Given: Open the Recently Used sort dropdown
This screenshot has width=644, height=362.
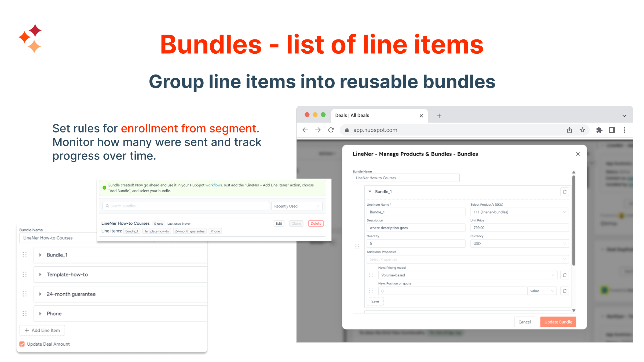Looking at the screenshot, I should click(x=297, y=206).
